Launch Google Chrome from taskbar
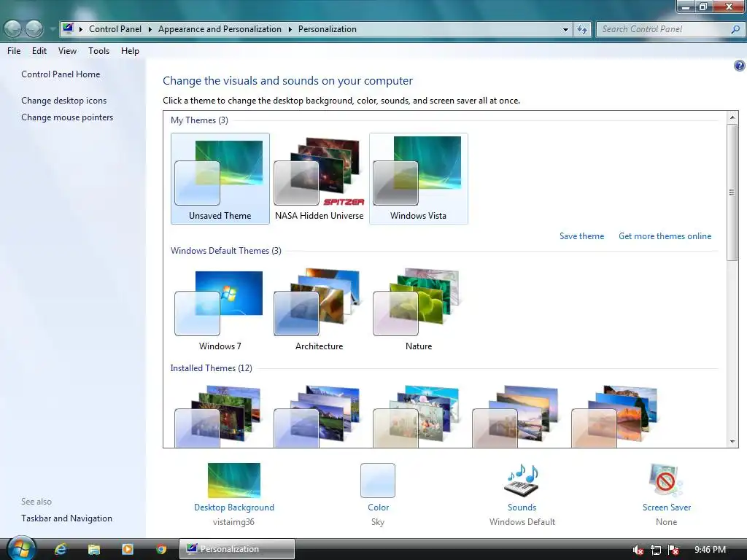The width and height of the screenshot is (747, 560). (161, 549)
